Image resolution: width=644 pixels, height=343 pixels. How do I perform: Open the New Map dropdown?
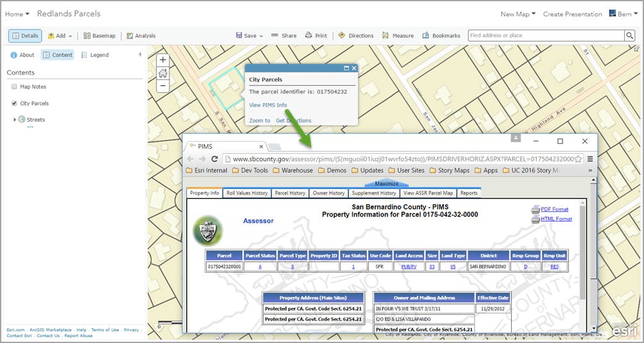click(x=518, y=14)
